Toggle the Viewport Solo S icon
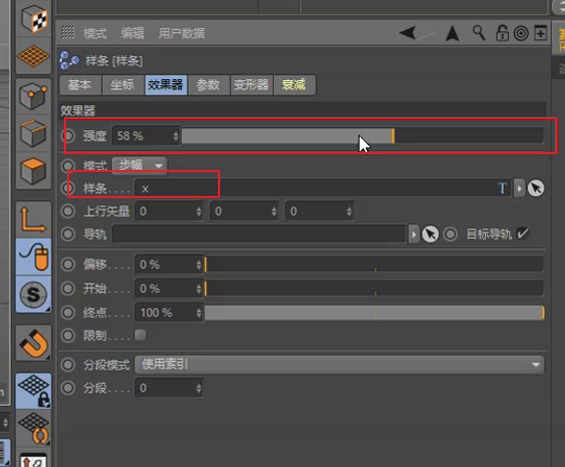The image size is (565, 467). click(33, 294)
